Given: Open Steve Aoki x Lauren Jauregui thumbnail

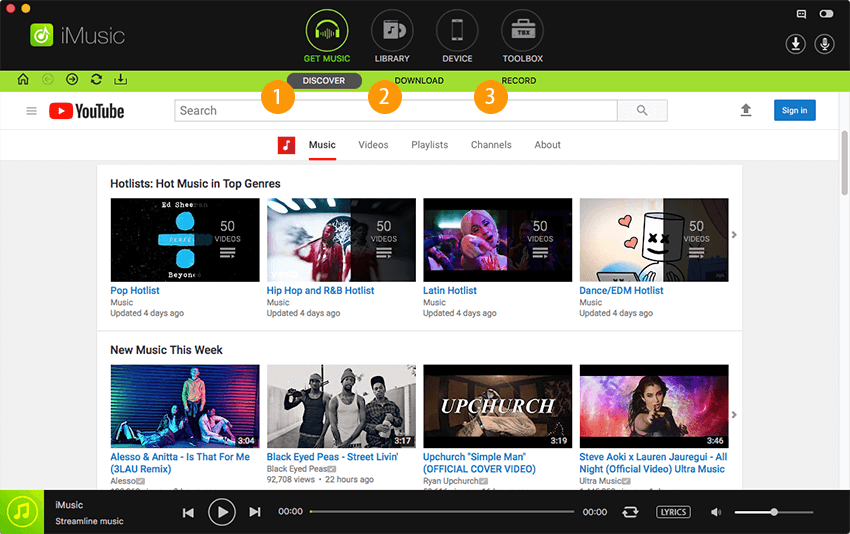Looking at the screenshot, I should [654, 406].
